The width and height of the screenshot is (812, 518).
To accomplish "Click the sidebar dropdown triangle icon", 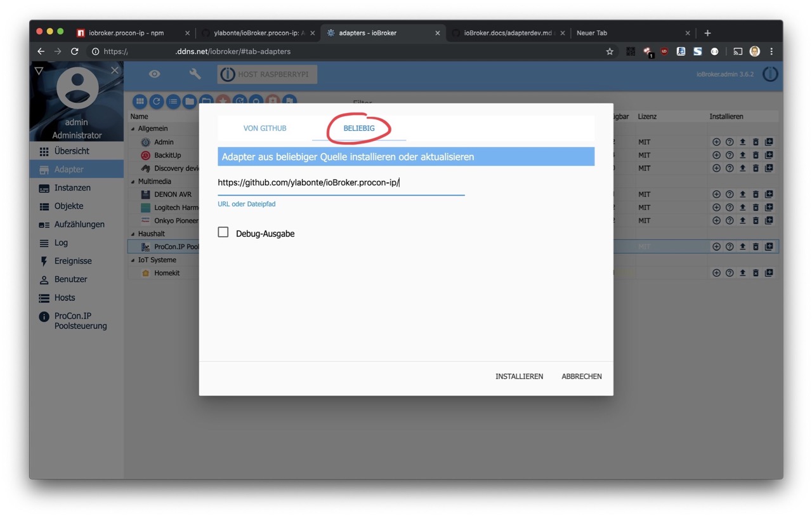I will (x=39, y=71).
